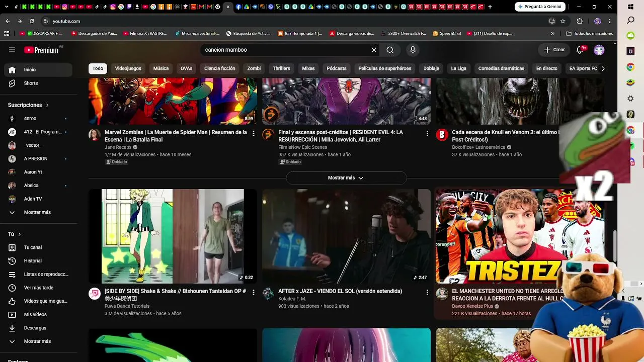Go back with the browser arrow
Screen dimensions: 644x362
pyautogui.click(x=8, y=21)
